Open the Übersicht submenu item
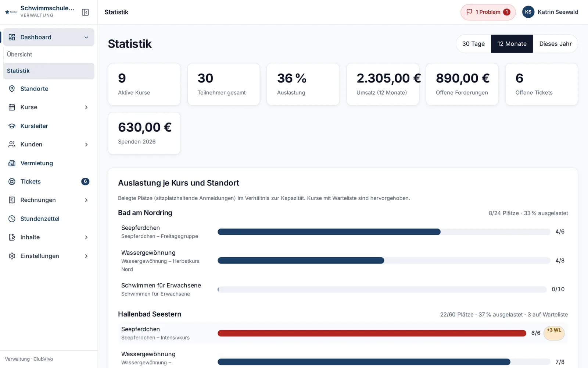 coord(49,54)
